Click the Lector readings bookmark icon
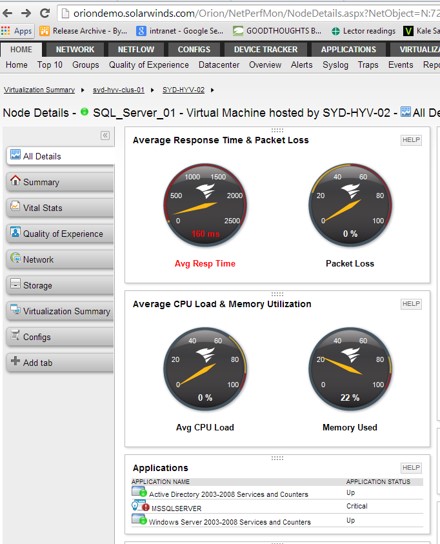Viewport: 440px width, 544px height. [x=336, y=32]
